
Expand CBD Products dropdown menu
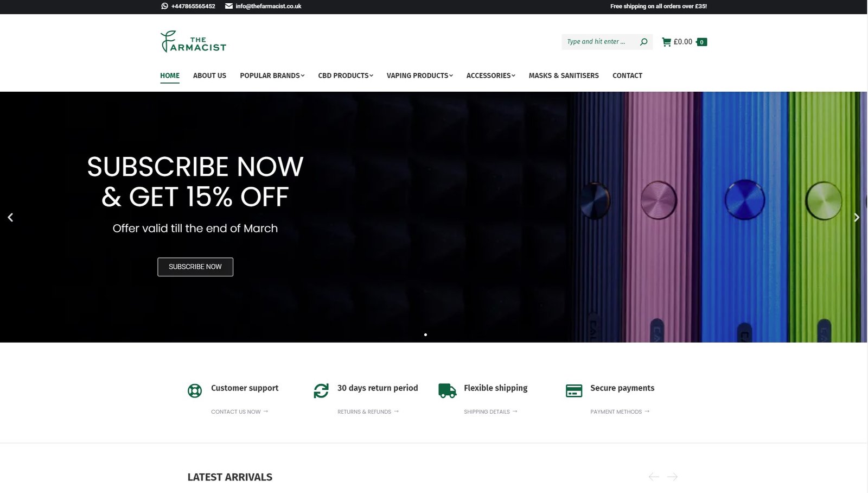tap(346, 75)
